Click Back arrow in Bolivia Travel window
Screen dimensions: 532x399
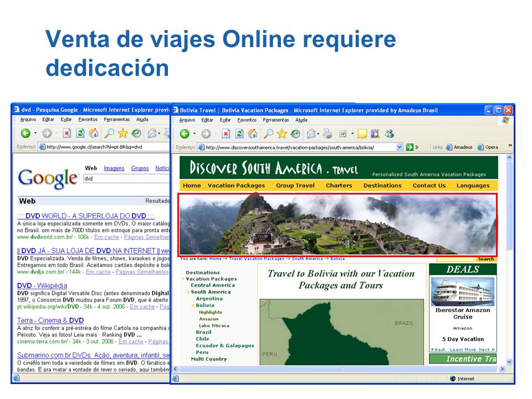click(185, 134)
